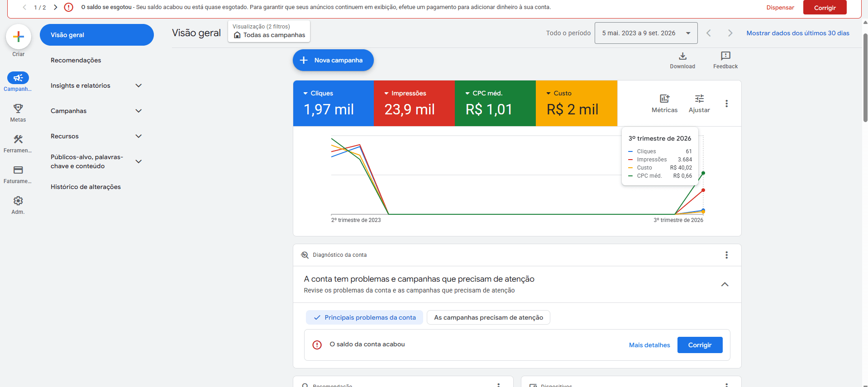Open the Faturamento card icon

(18, 170)
